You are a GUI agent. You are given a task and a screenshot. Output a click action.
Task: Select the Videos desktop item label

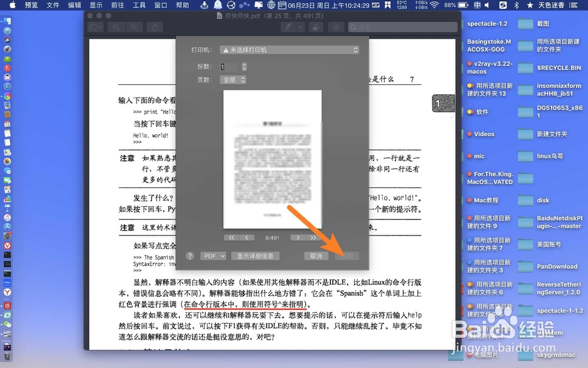484,134
